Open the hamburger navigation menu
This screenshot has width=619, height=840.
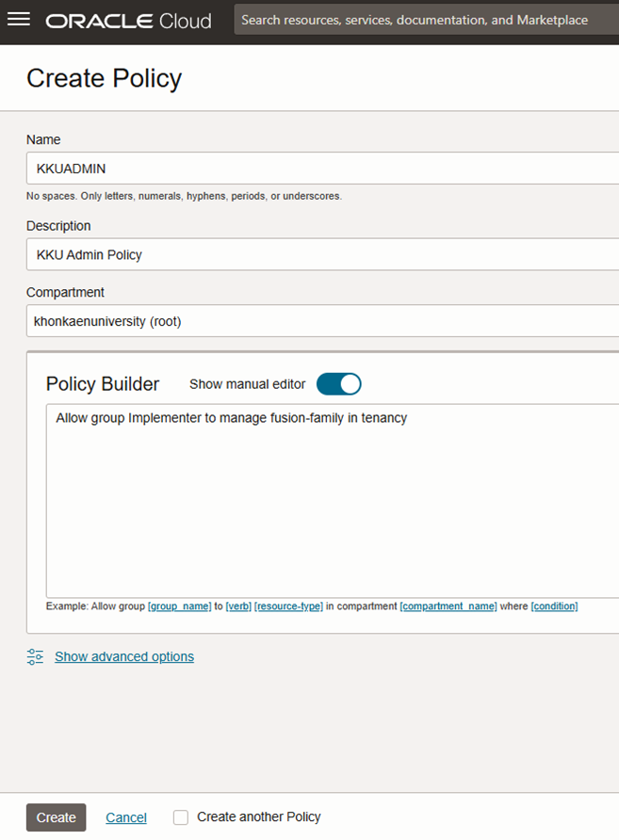19,20
